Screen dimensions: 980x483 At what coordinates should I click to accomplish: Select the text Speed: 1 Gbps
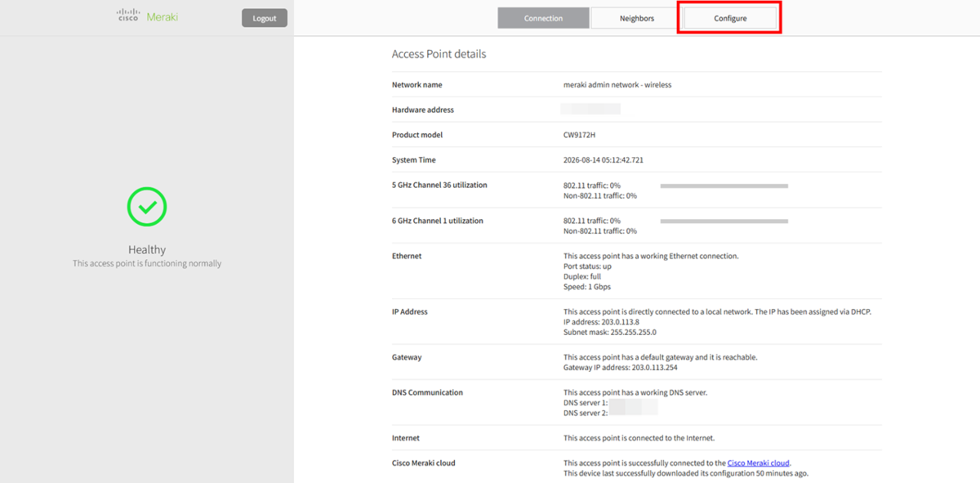point(587,287)
